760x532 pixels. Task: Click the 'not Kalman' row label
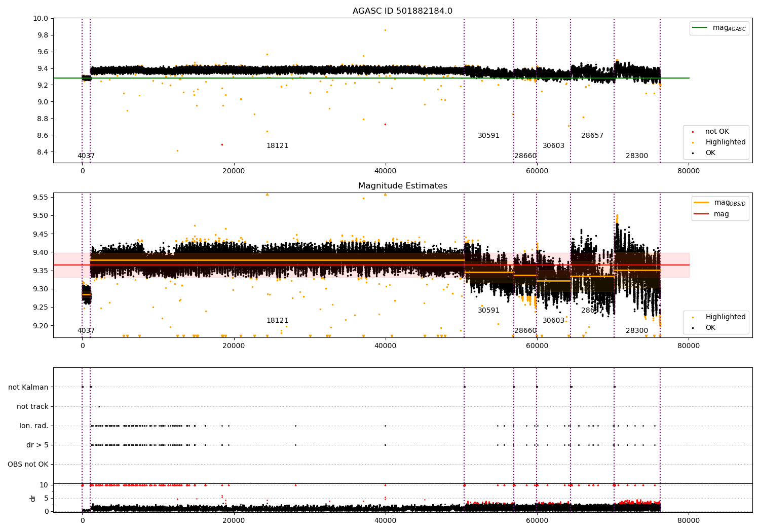28,388
